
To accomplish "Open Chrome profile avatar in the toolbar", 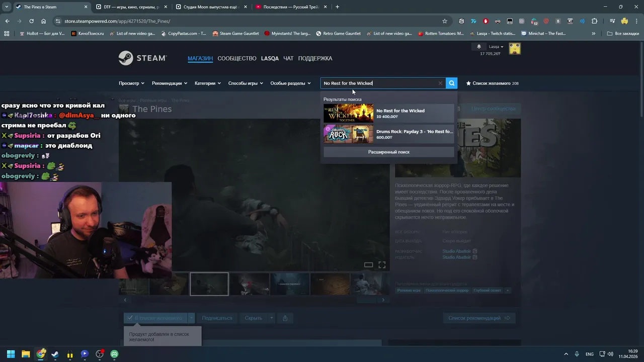I will (624, 21).
